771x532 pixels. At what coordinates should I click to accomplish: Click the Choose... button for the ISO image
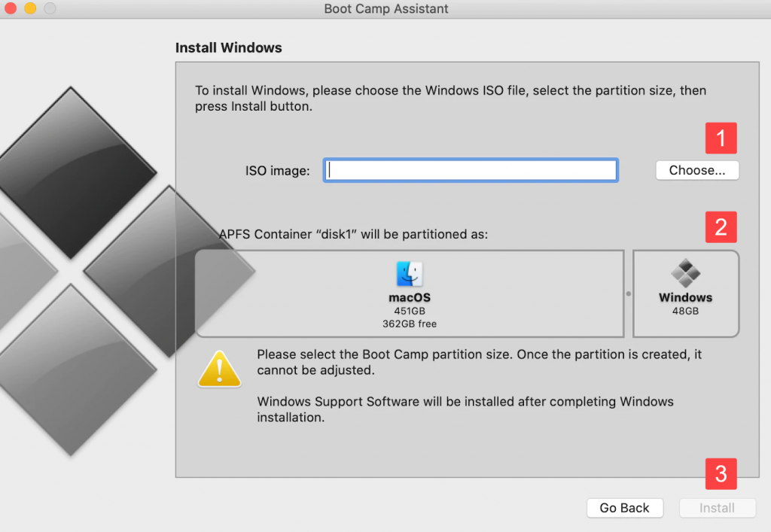pyautogui.click(x=696, y=170)
